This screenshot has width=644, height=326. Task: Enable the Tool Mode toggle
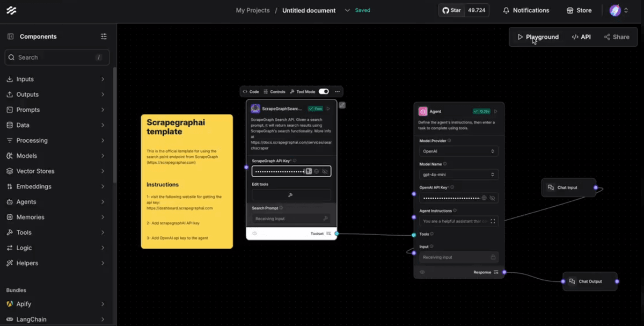point(323,91)
